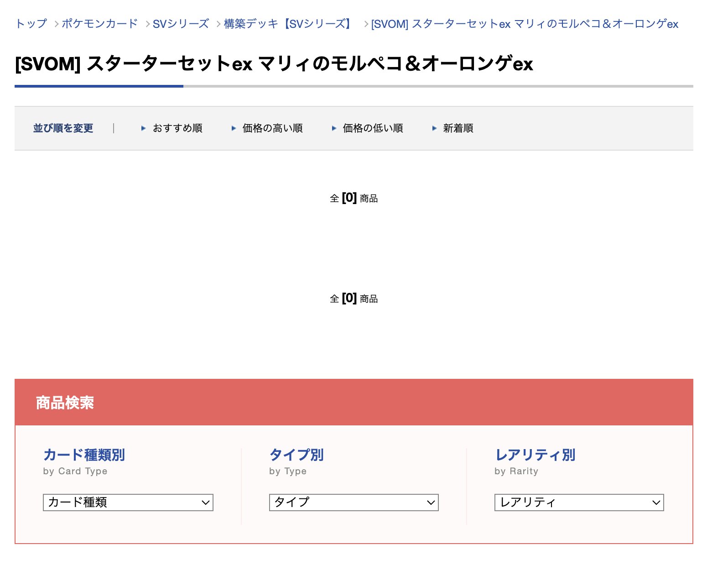Open the カード種類 dropdown

(x=128, y=503)
